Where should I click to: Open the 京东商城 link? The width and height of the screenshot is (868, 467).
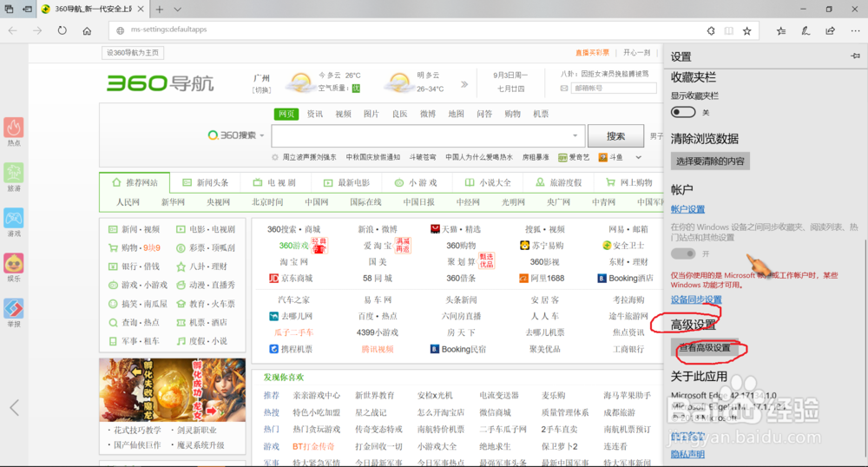pos(291,279)
